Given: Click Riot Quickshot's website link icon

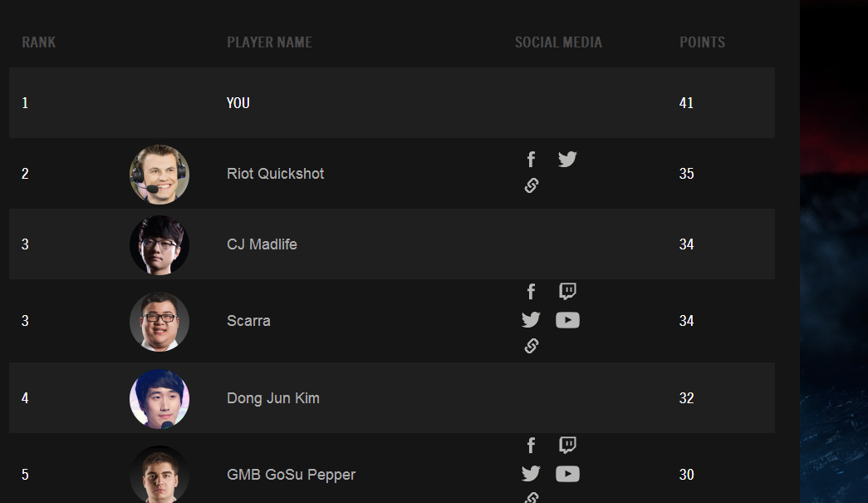Looking at the screenshot, I should [532, 185].
